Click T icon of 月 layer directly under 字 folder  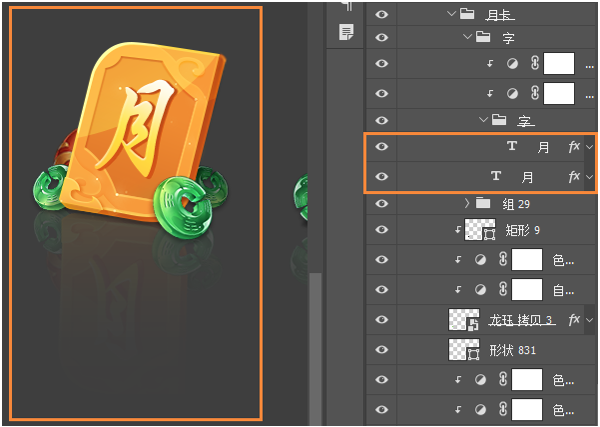512,146
